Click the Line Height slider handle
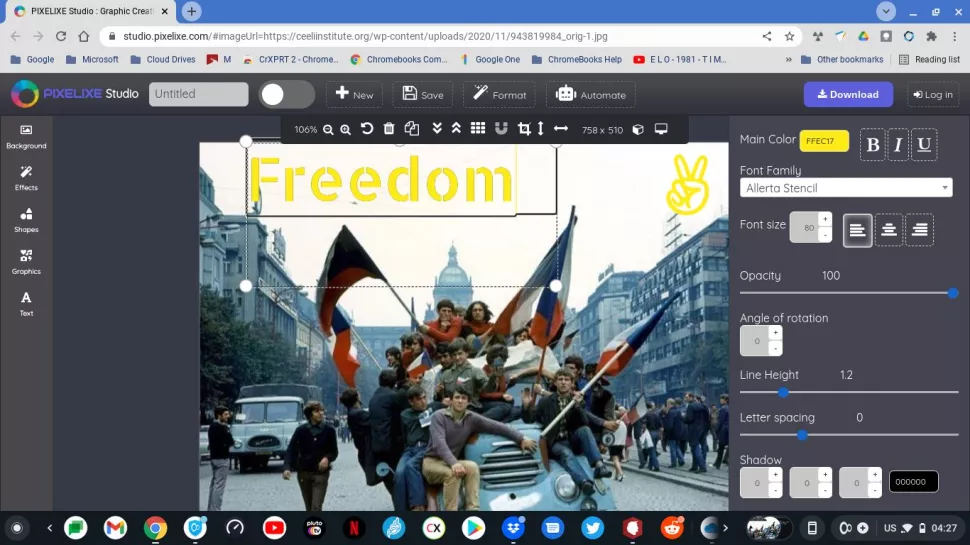The image size is (970, 545). point(783,392)
